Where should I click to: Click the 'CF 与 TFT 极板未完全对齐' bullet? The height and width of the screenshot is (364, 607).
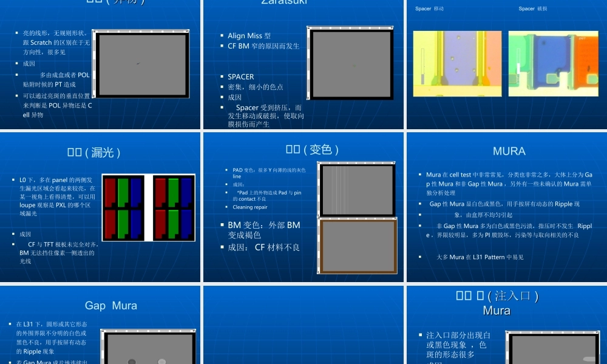click(59, 252)
